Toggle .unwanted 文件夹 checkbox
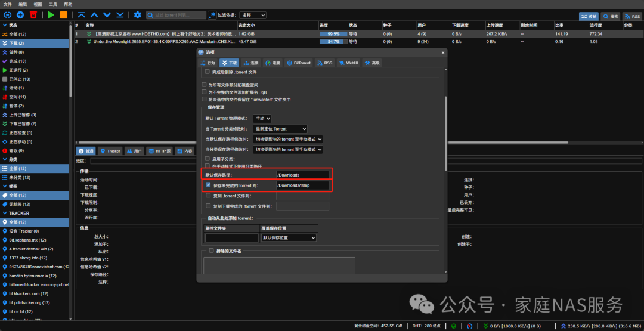The height and width of the screenshot is (331, 644). click(204, 100)
